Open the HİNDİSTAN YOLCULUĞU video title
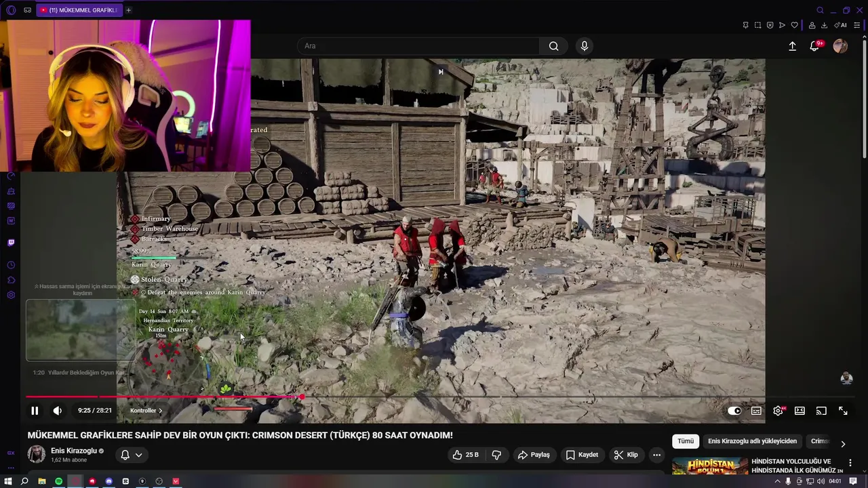Screen dimensions: 868x488 click(797, 466)
